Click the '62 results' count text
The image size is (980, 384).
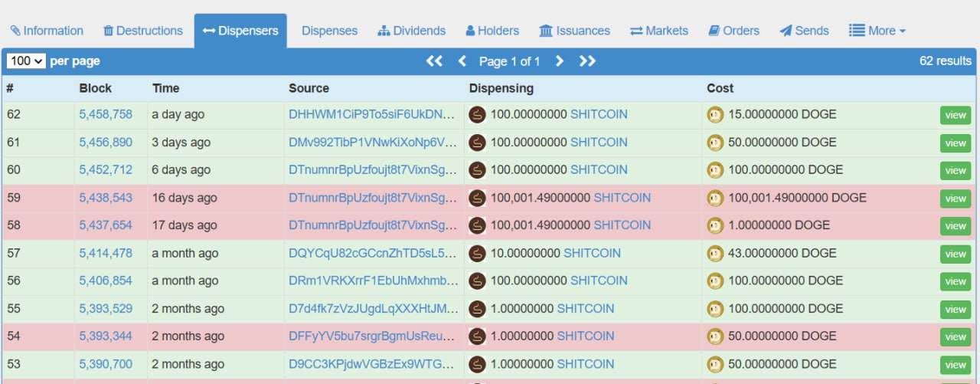coord(946,61)
